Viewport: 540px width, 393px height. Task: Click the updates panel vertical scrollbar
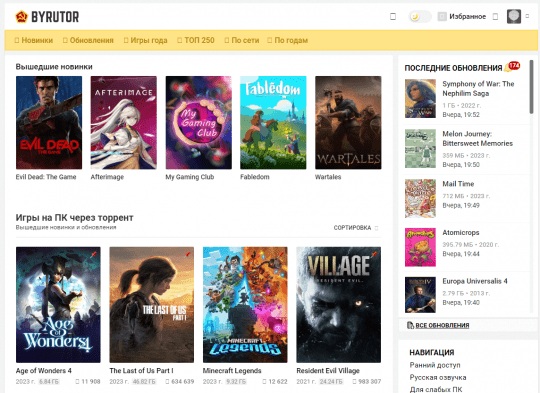pyautogui.click(x=531, y=87)
